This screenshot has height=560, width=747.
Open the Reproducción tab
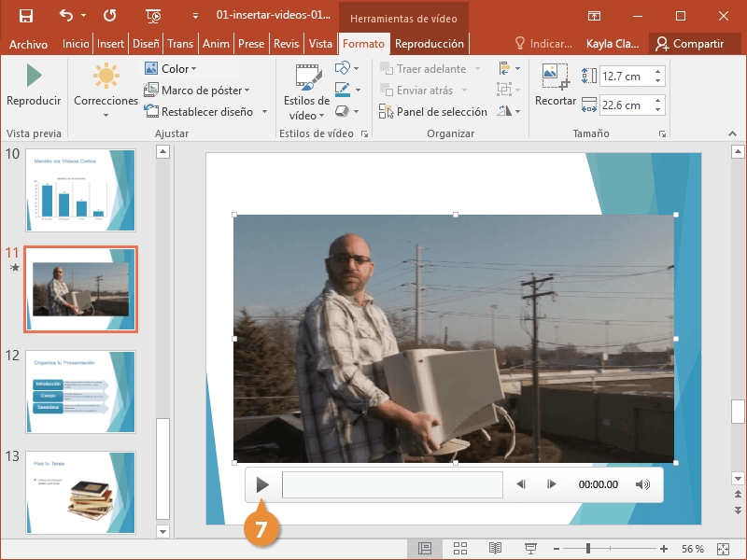429,44
